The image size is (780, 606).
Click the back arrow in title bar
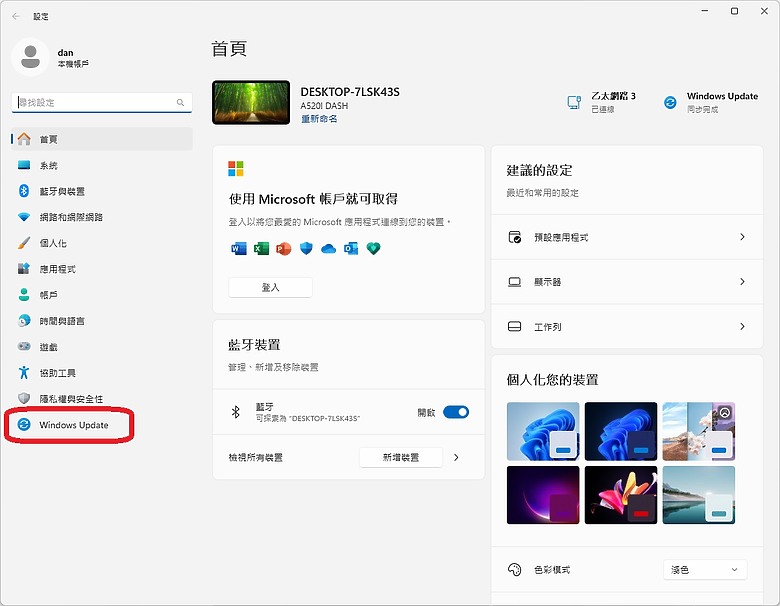click(16, 16)
